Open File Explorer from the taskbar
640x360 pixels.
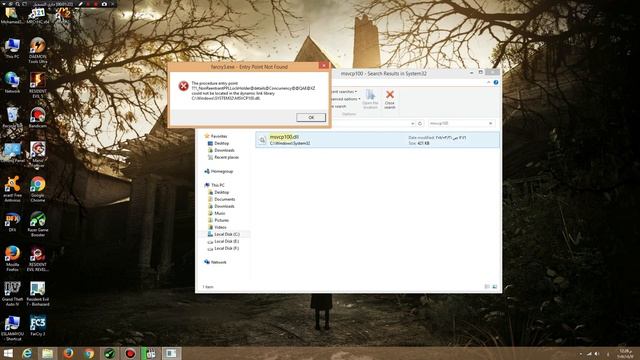point(47,353)
